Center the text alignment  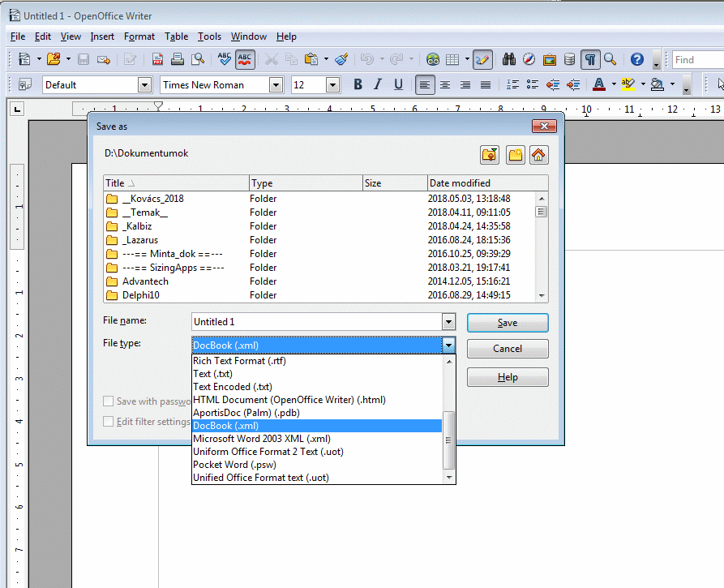445,84
